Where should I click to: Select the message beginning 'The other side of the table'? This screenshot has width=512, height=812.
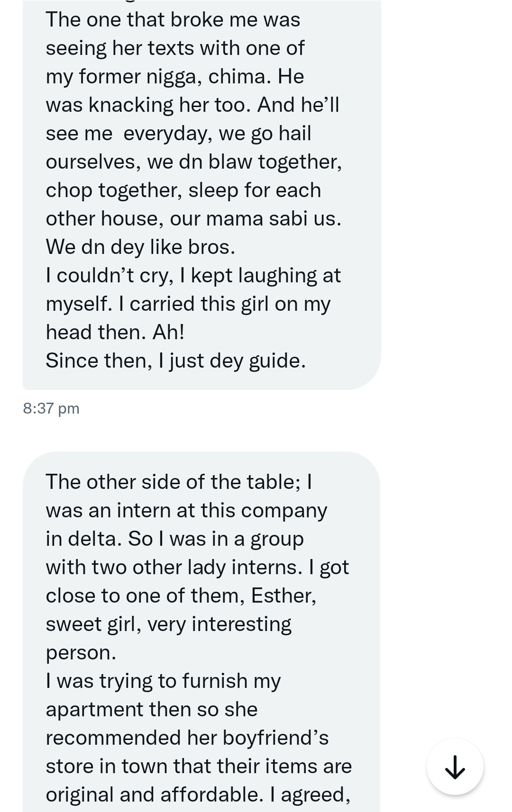click(201, 632)
